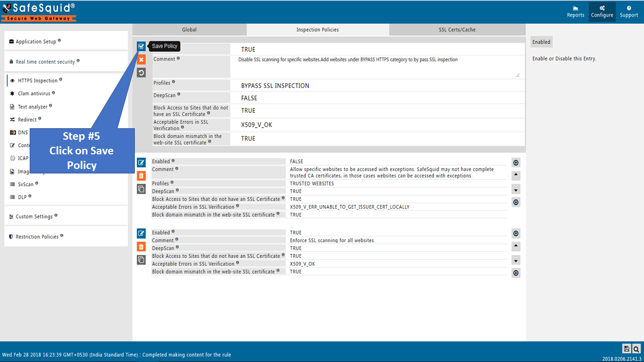The image size is (644, 362).
Task: Click info icon next to HTTPS Inspection
Action: (x=61, y=79)
